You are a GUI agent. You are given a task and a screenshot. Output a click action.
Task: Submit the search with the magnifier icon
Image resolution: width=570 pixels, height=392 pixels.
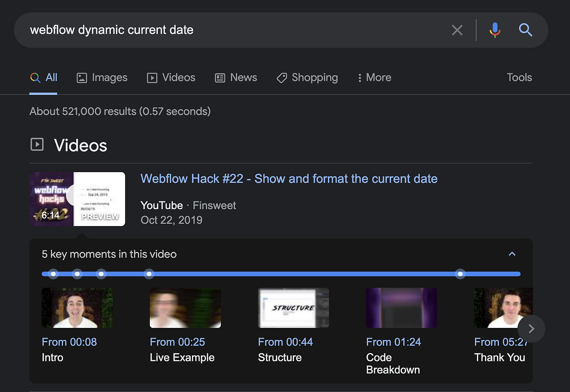(x=526, y=30)
